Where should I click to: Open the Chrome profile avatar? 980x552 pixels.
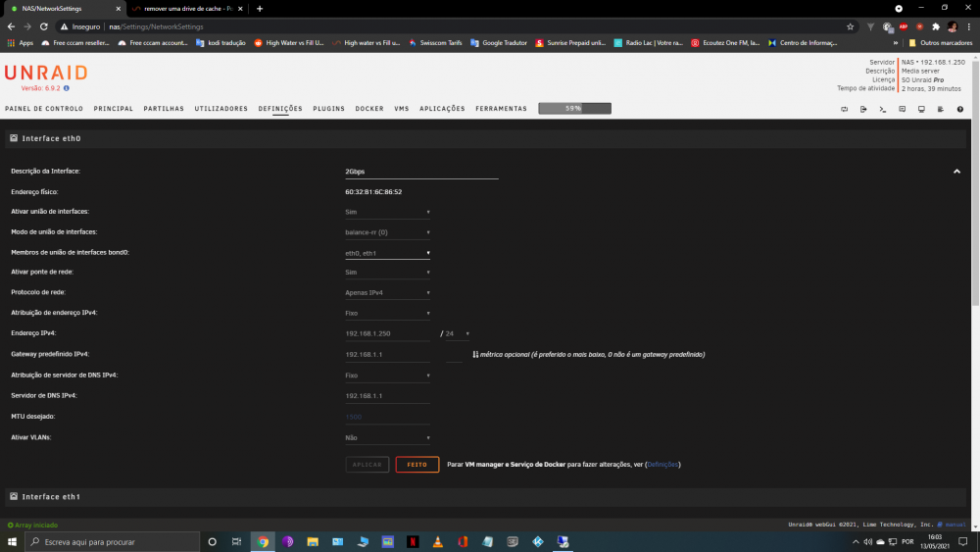click(952, 26)
